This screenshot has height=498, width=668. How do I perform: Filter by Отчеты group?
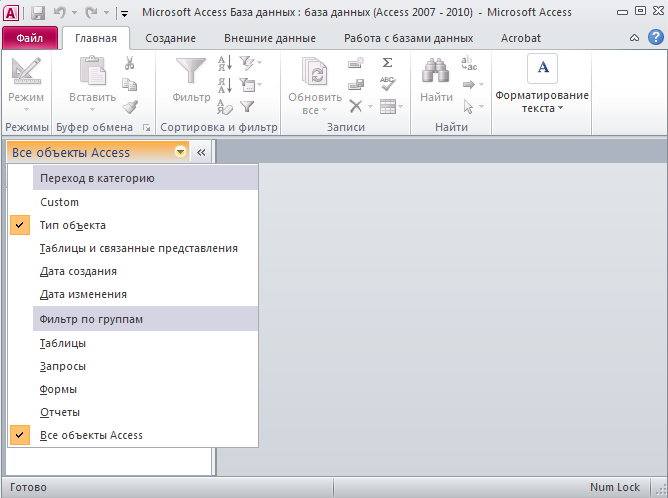pyautogui.click(x=133, y=412)
